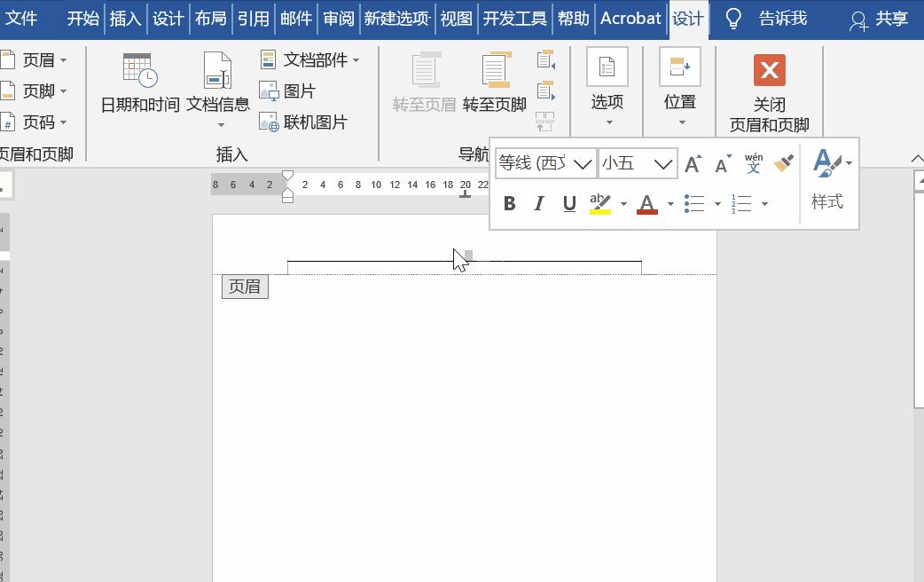Switch to the 开始 ribbon tab
Image resolution: width=924 pixels, height=582 pixels.
pyautogui.click(x=82, y=18)
